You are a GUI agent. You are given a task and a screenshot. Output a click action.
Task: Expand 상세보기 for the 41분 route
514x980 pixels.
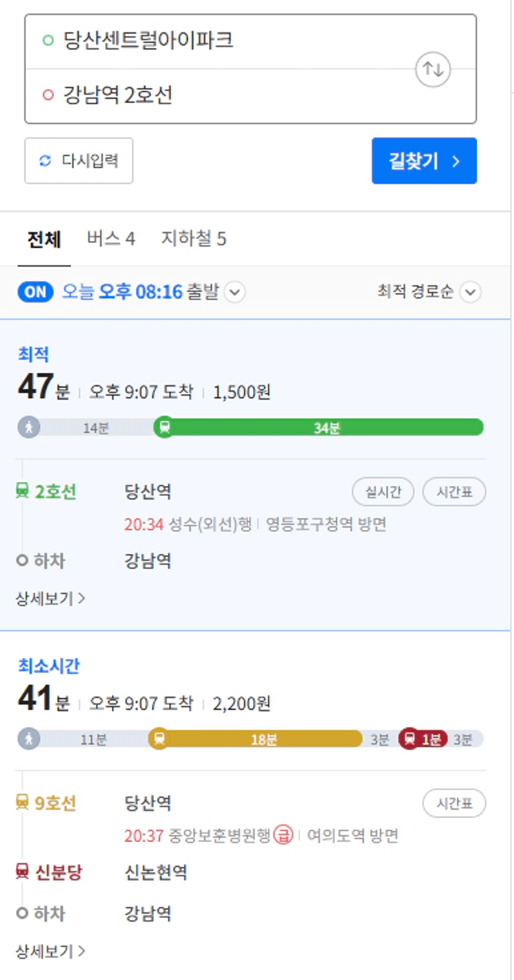pos(50,951)
